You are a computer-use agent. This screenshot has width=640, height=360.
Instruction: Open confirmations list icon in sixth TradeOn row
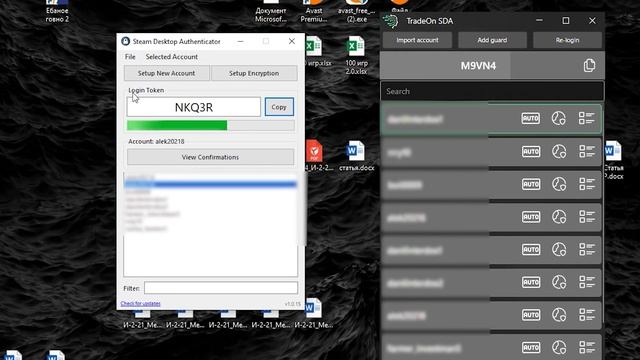[x=587, y=282]
